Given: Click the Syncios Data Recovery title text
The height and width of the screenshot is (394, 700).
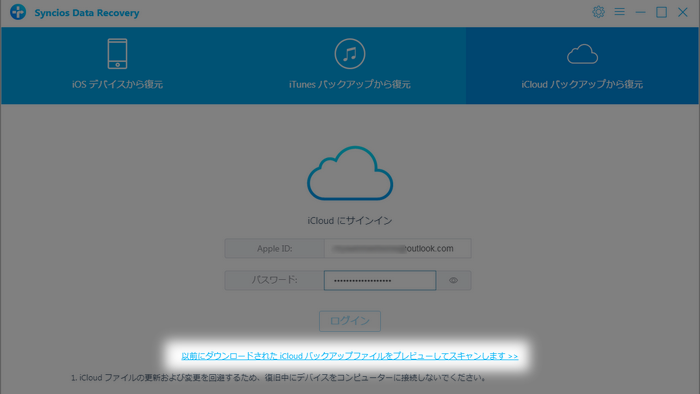Looking at the screenshot, I should [87, 12].
